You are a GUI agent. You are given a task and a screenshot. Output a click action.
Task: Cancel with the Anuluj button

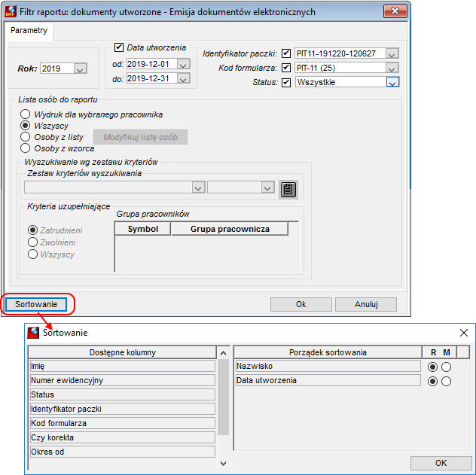click(x=366, y=304)
